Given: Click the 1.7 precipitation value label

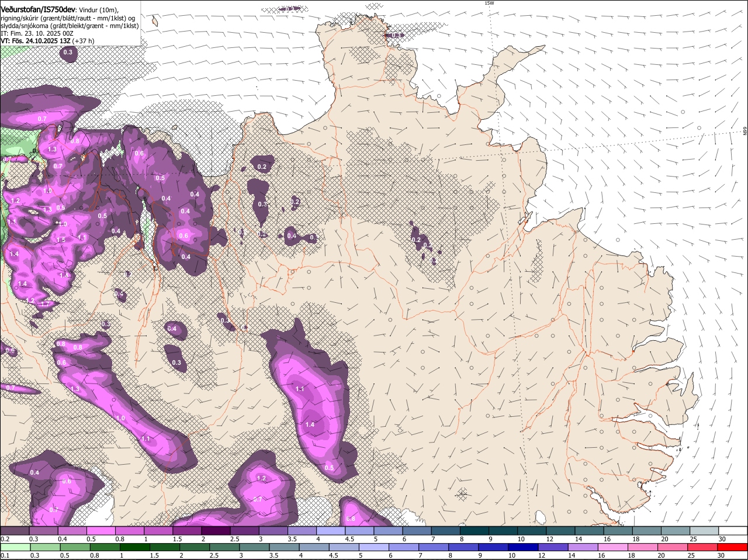Looking at the screenshot, I should click(x=45, y=304).
